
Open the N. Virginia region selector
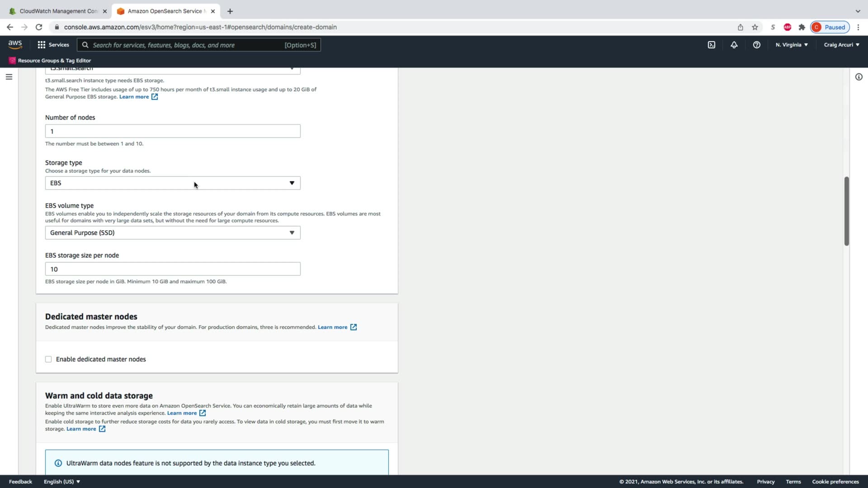point(791,45)
